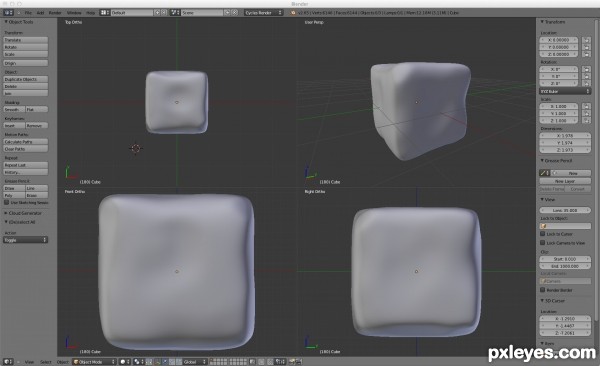Viewport: 600px width, 366px height.
Task: Lock the Scale Z value
Action: (586, 121)
